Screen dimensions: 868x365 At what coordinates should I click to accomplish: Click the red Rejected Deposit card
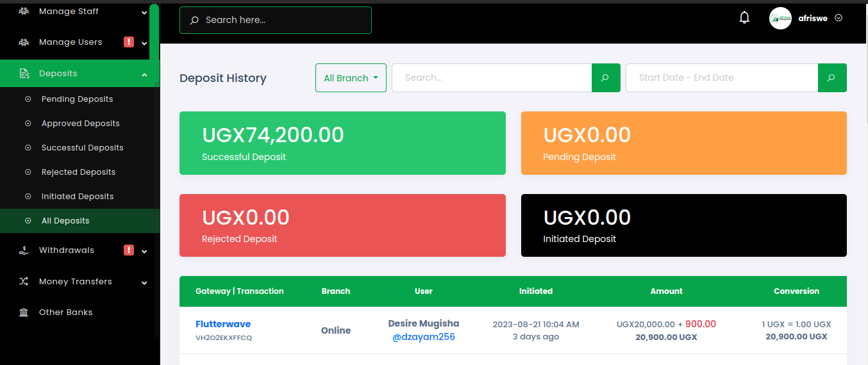pos(342,225)
